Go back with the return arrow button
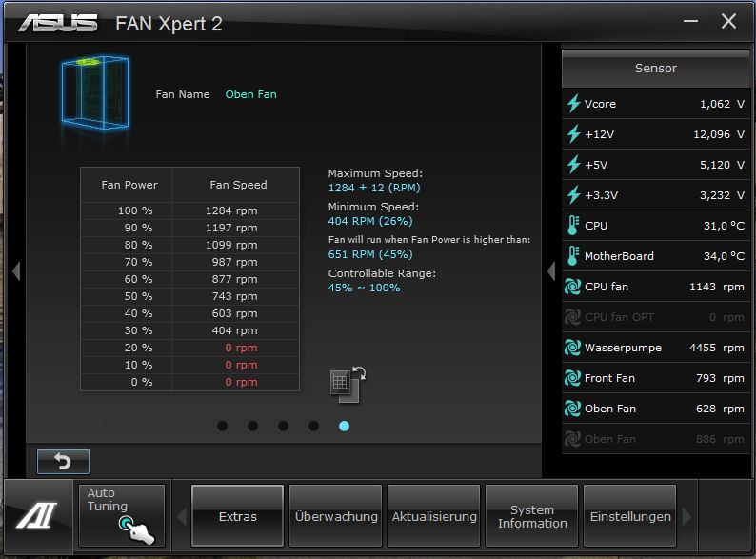This screenshot has height=559, width=756. [x=63, y=462]
